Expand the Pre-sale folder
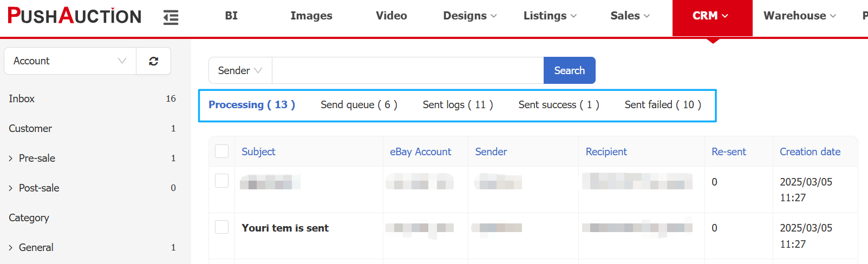The image size is (868, 264). click(11, 159)
